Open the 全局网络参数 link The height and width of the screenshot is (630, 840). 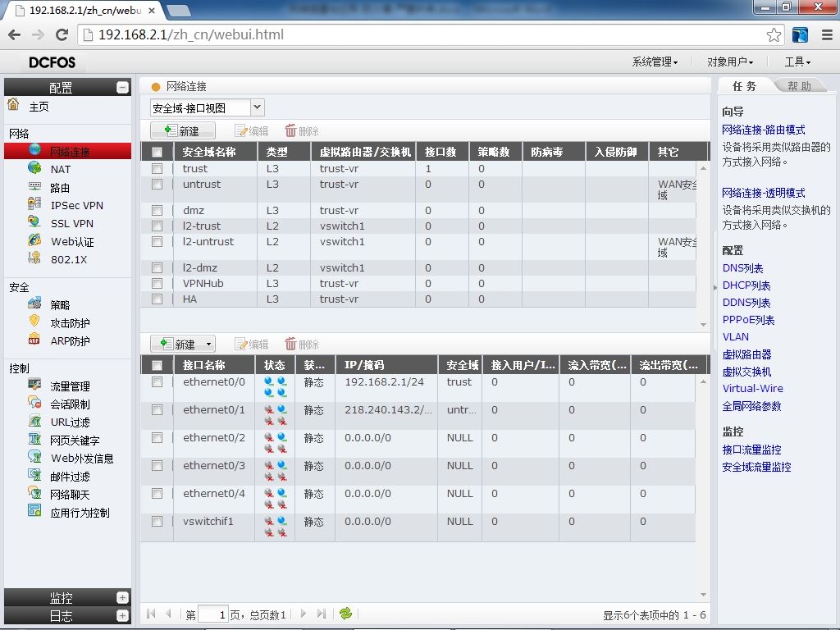(751, 406)
